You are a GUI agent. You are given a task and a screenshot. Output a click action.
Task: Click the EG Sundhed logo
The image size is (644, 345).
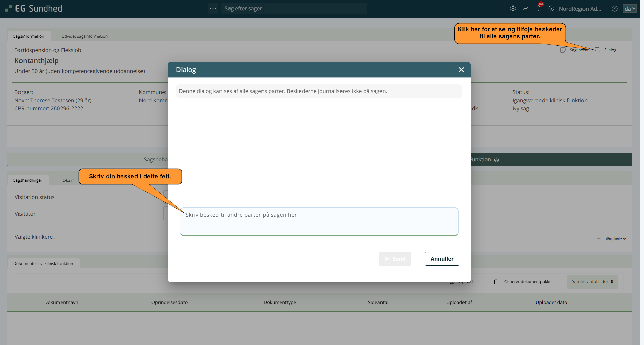pos(34,9)
